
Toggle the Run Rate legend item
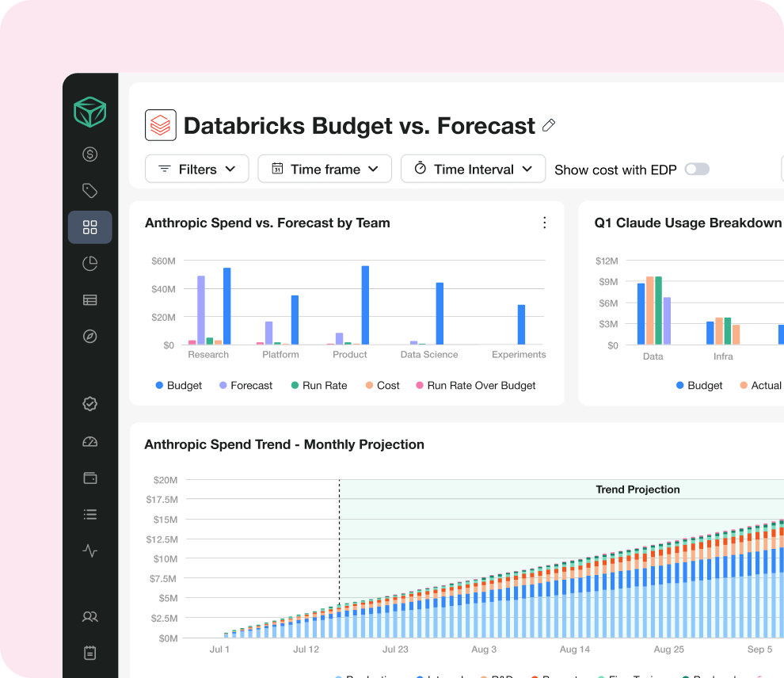(x=319, y=386)
